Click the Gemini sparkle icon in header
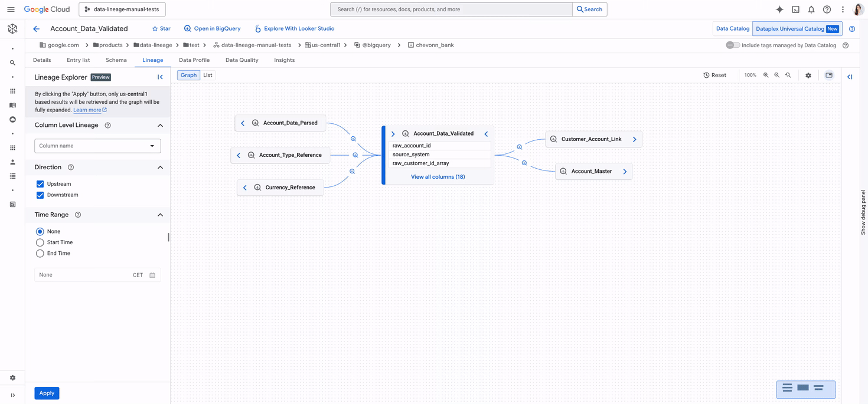The width and height of the screenshot is (868, 404). coord(779,9)
